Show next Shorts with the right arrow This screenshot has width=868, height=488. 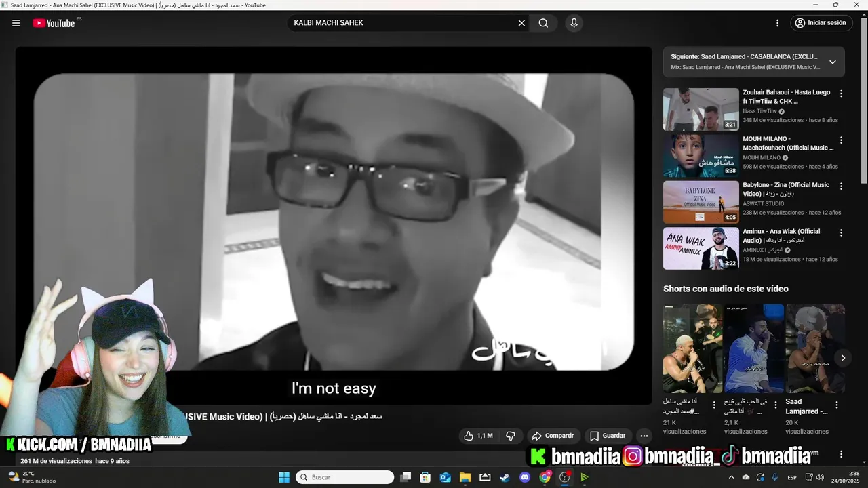point(843,358)
